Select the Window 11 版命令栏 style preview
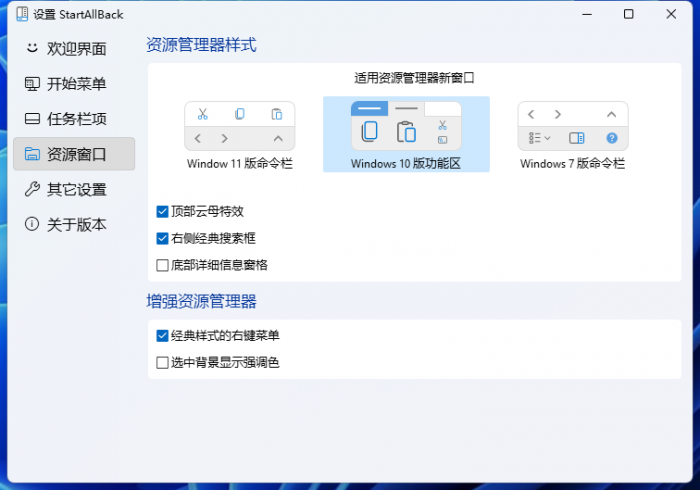Viewport: 700px width, 490px height. tap(239, 135)
